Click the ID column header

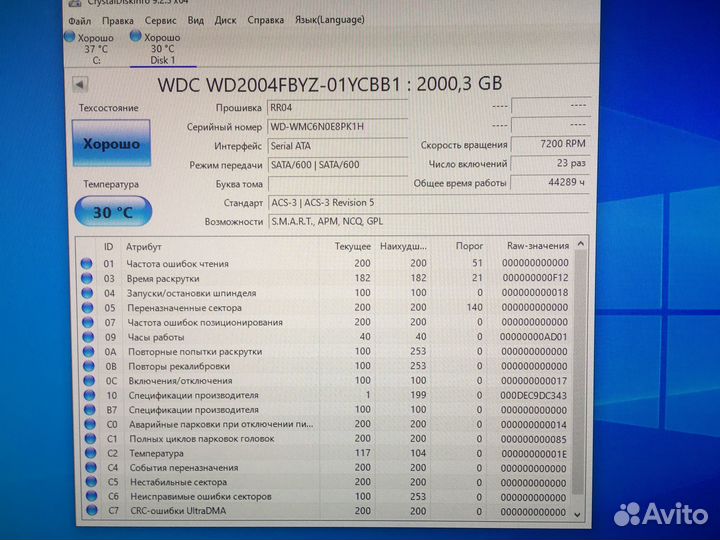coord(108,247)
